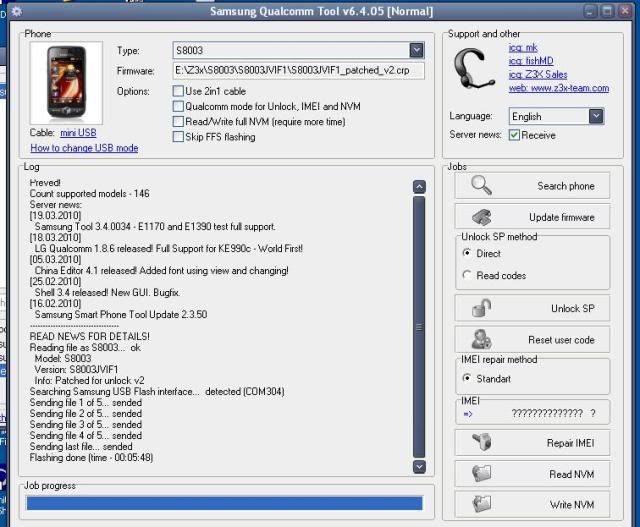
Task: Click the Firmware path input field
Action: tap(298, 70)
